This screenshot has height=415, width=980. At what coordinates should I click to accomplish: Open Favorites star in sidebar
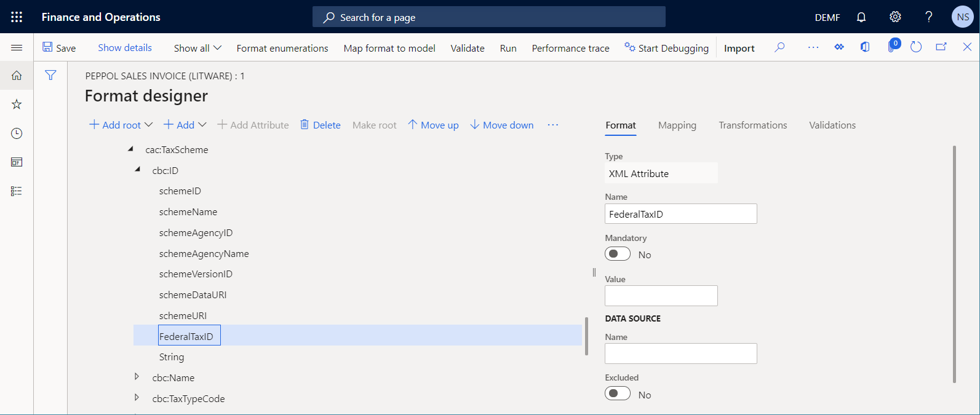click(x=17, y=105)
